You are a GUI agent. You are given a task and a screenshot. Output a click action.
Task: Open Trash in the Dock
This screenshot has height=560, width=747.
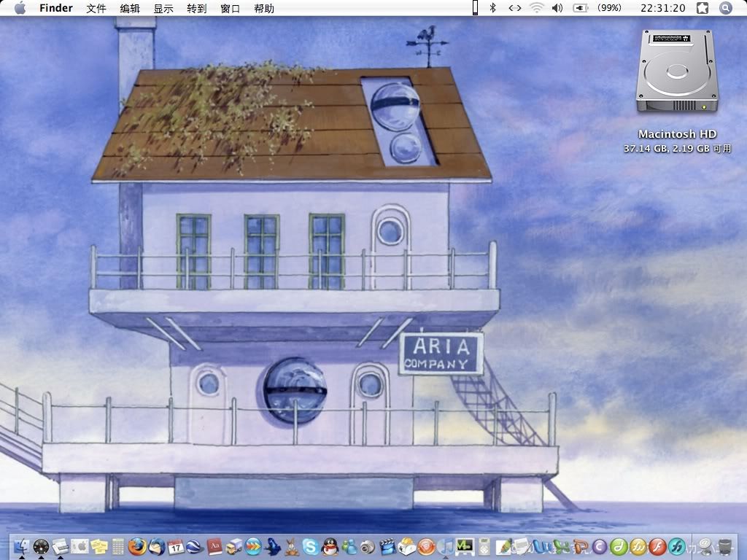(x=725, y=547)
